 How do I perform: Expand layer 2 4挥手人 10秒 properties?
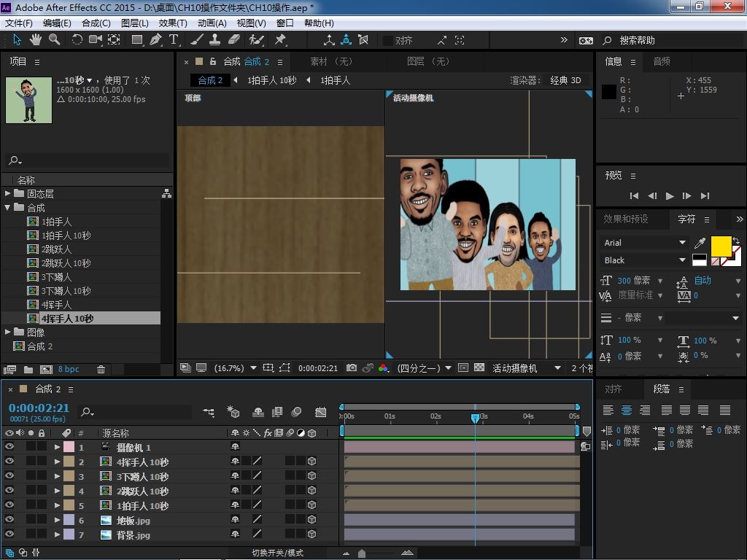(58, 462)
